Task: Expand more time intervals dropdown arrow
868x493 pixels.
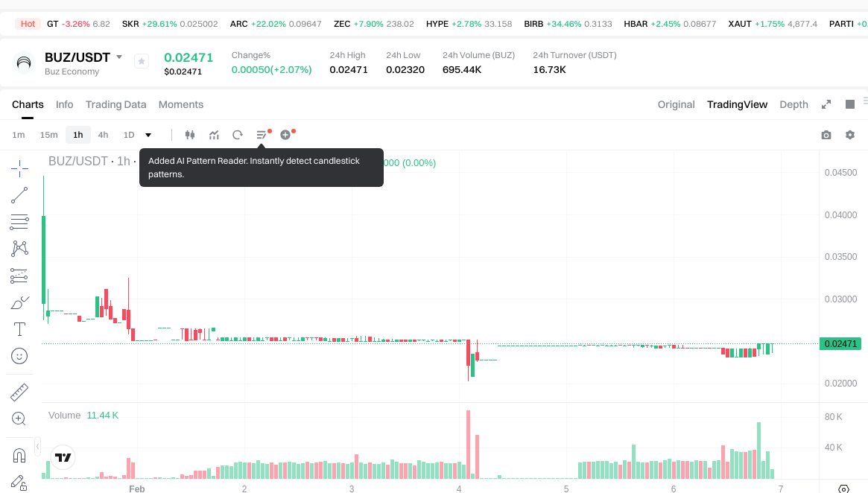Action: (148, 135)
